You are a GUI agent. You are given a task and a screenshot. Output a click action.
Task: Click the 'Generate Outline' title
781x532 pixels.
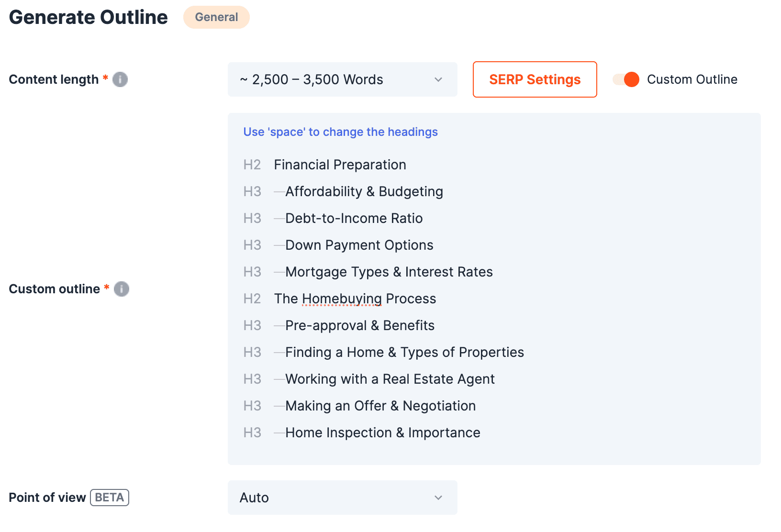point(89,17)
